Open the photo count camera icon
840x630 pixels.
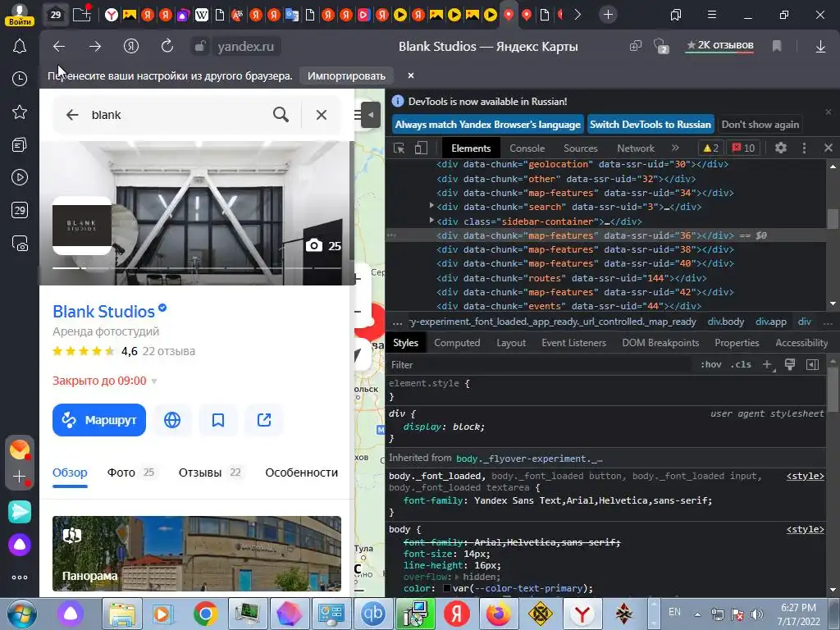[x=314, y=246]
